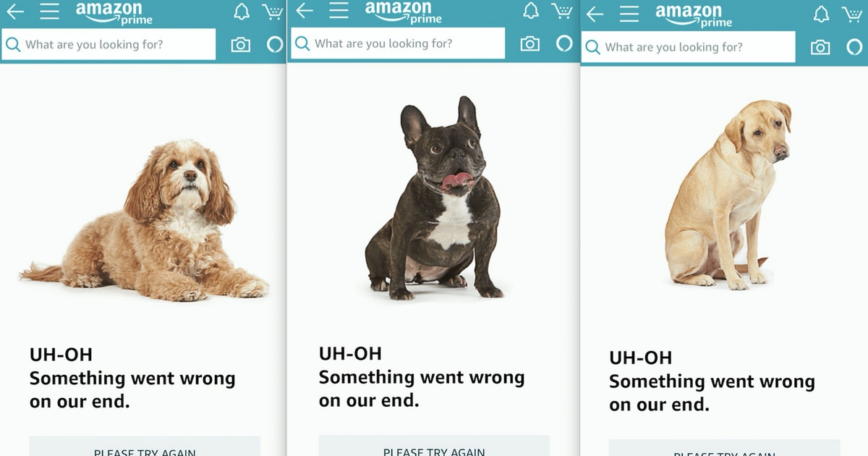This screenshot has width=868, height=456.
Task: Focus search field in left phone screen
Action: pos(109,45)
